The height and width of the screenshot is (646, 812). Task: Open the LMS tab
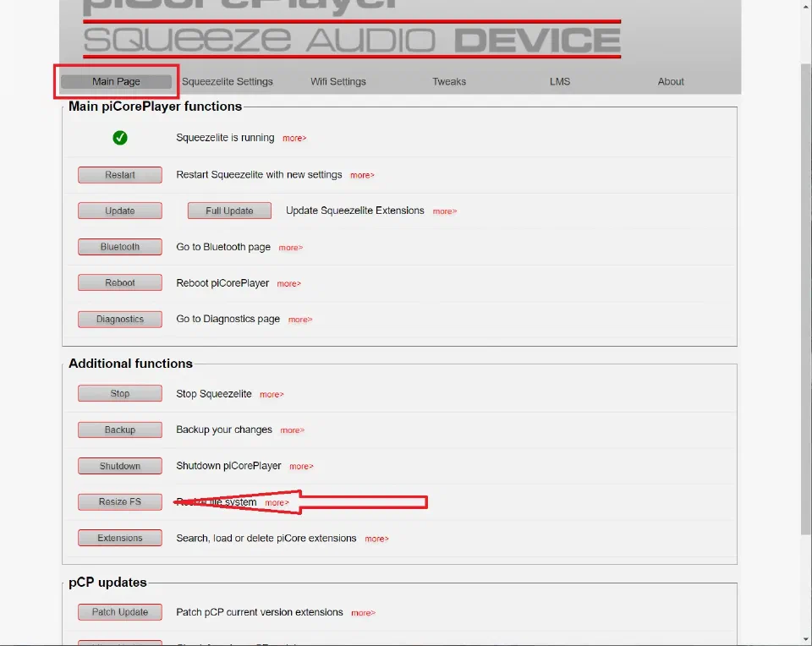[560, 81]
